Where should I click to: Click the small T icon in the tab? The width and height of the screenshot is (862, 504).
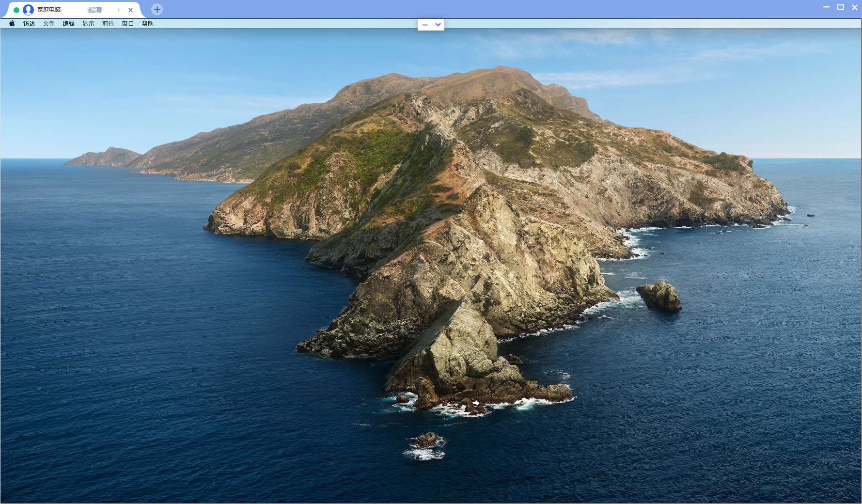[119, 10]
